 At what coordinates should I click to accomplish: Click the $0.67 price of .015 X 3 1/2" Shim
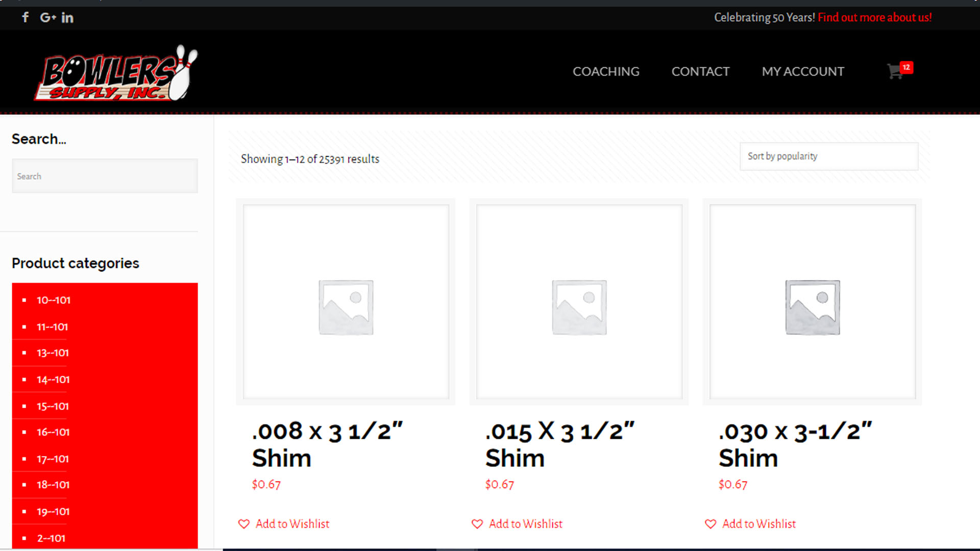click(x=499, y=484)
